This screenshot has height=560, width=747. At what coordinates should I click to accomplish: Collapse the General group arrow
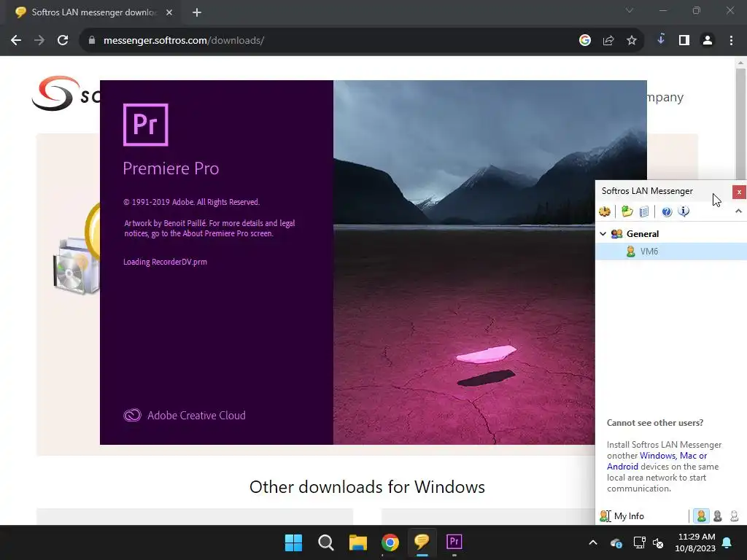pyautogui.click(x=603, y=234)
